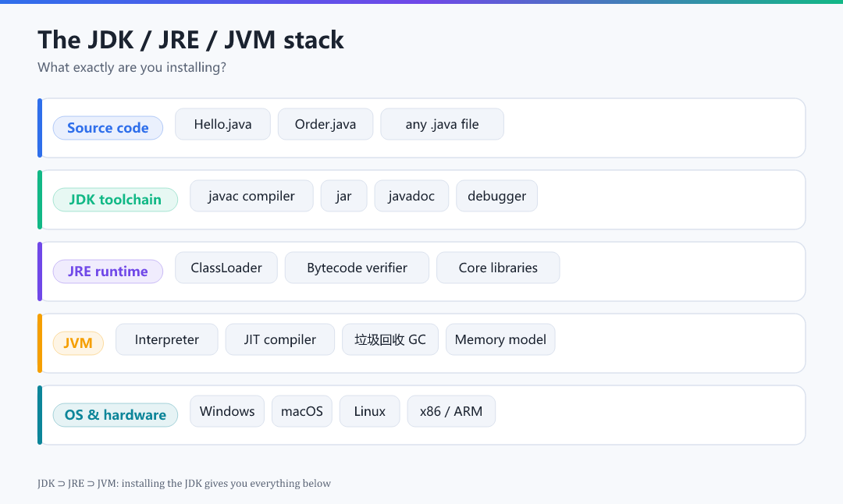Select the javac compiler chip
Viewport: 843px width, 504px height.
coord(251,196)
